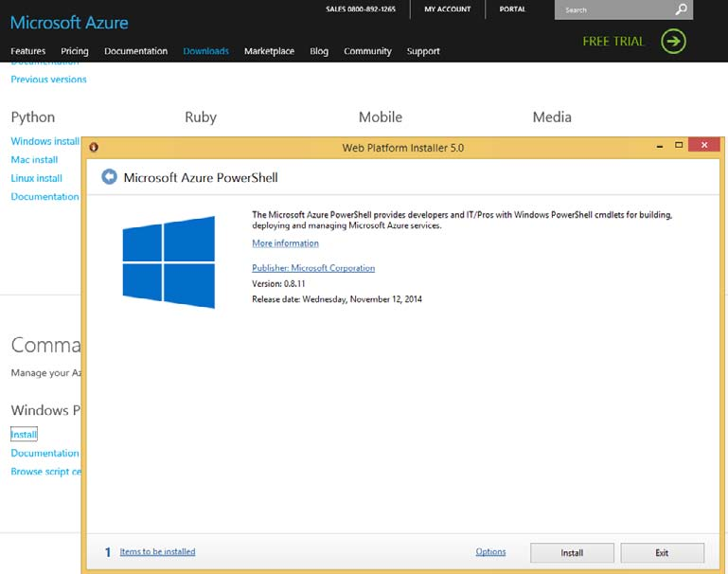This screenshot has height=574, width=728.
Task: Click the Windows logo product image
Action: click(169, 261)
